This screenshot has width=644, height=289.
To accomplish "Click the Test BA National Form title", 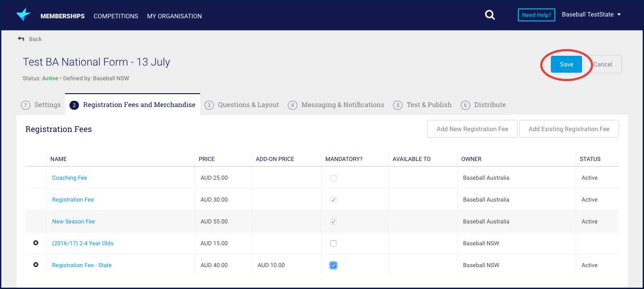I will pos(96,62).
